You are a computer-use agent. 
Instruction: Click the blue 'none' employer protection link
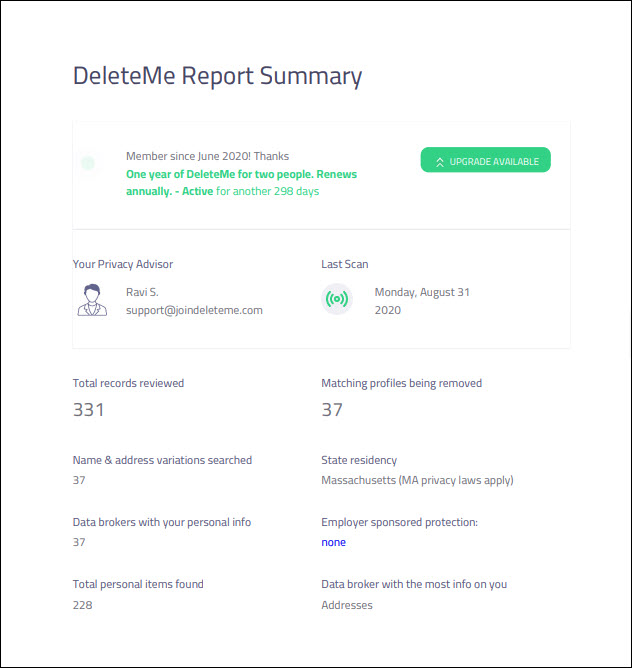tap(333, 542)
